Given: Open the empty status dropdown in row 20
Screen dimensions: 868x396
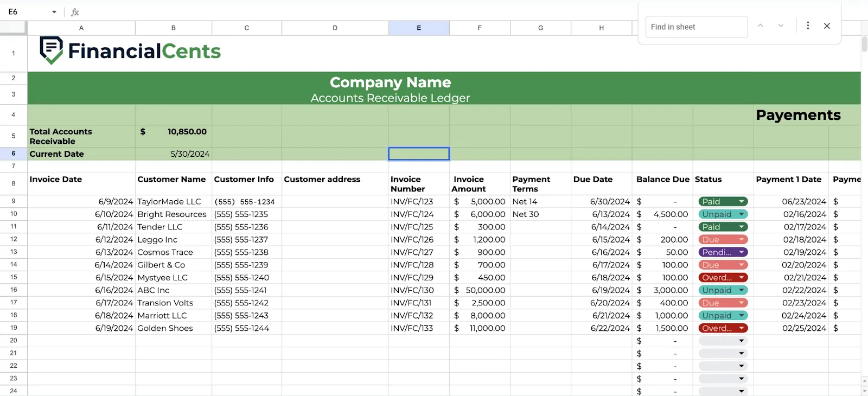Looking at the screenshot, I should coord(741,341).
